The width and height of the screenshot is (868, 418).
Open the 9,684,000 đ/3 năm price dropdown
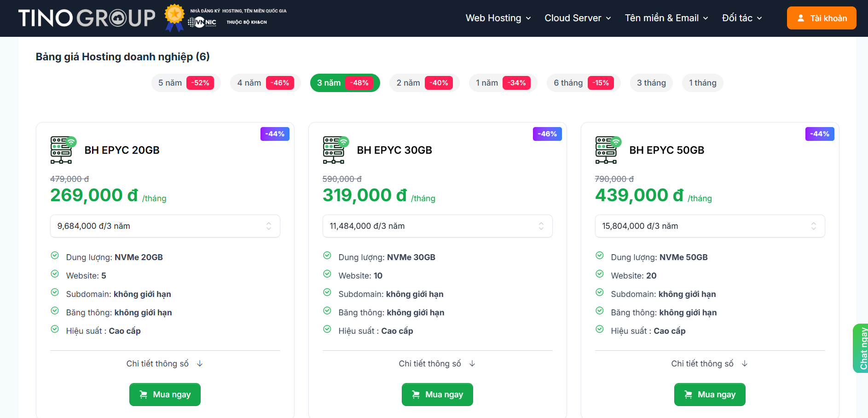tap(165, 226)
